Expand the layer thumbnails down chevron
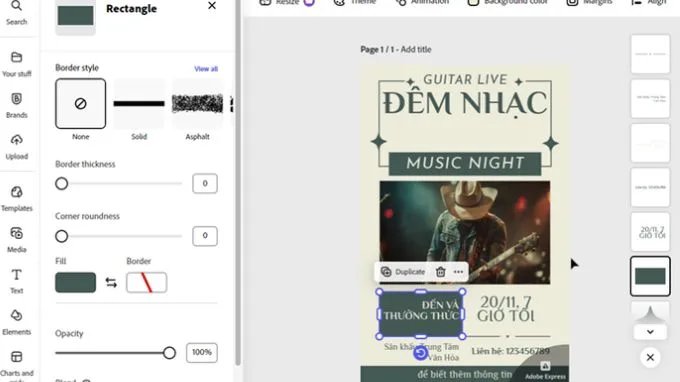 pos(650,332)
